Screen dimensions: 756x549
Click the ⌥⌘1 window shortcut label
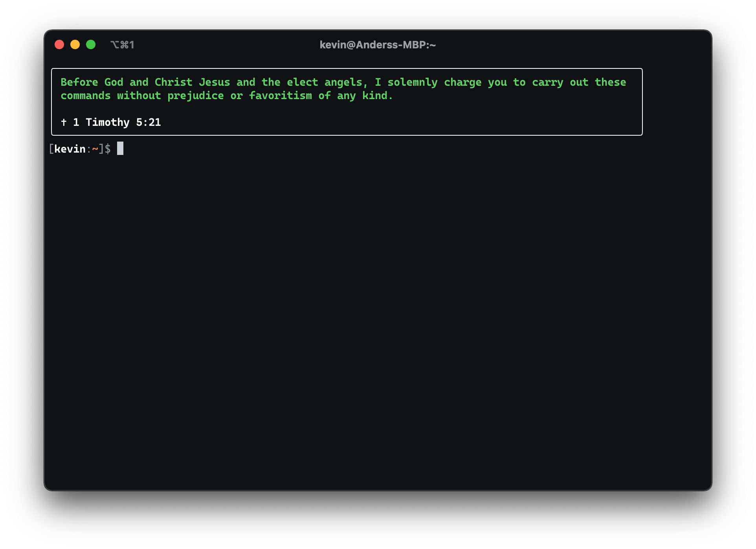coord(122,45)
